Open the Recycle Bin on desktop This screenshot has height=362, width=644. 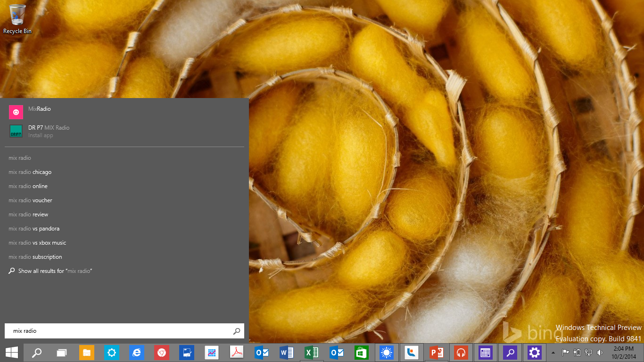[x=17, y=19]
